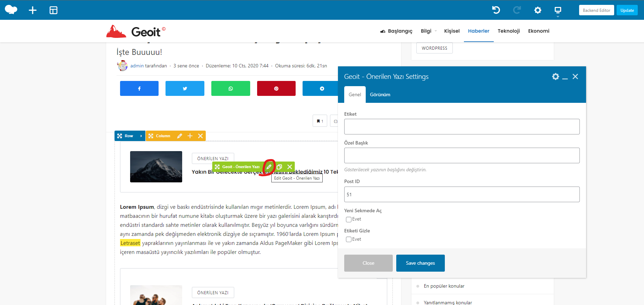
Task: Clone the Geoit Önerilen Yazı element
Action: click(x=279, y=167)
